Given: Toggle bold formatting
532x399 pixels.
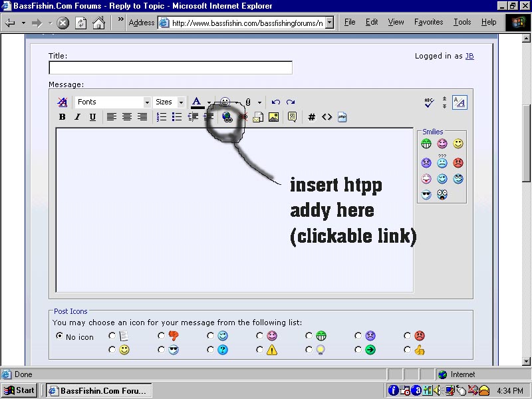Looking at the screenshot, I should 62,117.
